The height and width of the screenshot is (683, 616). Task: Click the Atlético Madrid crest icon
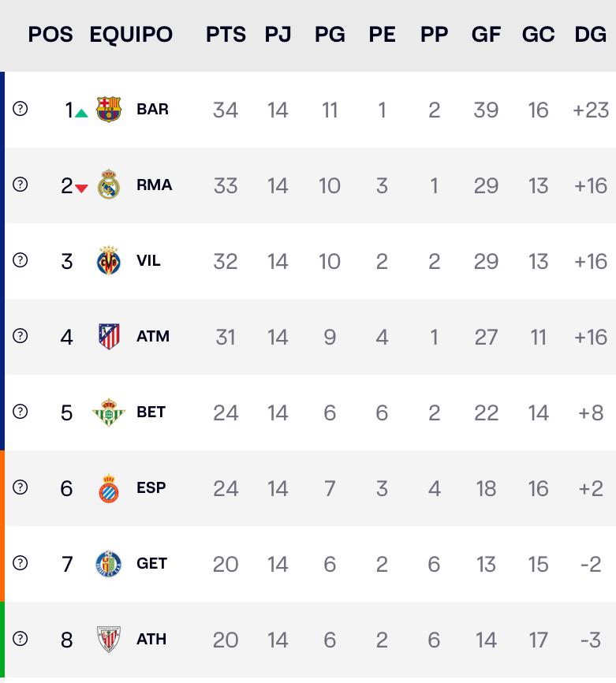click(109, 337)
